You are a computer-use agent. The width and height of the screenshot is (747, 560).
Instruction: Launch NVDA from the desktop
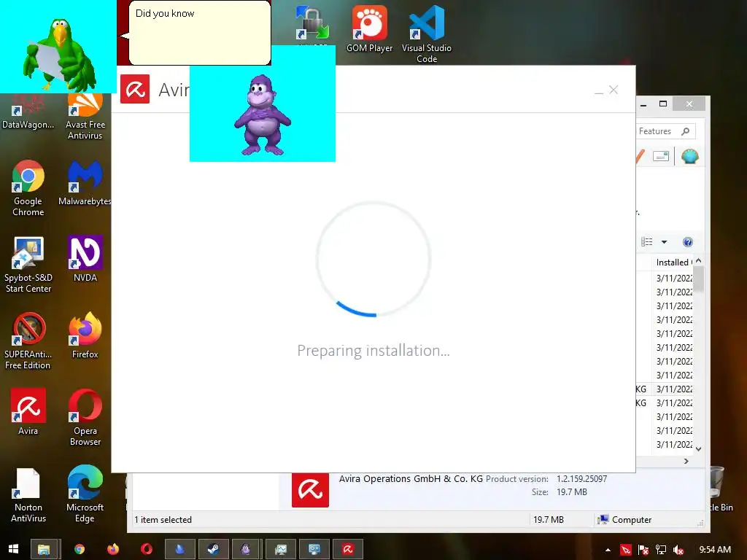click(x=85, y=259)
